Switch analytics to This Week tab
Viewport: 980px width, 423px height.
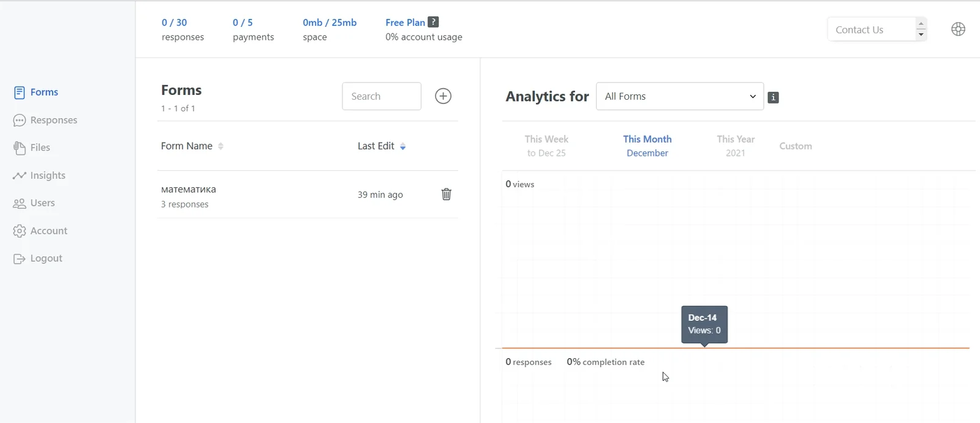(x=546, y=146)
